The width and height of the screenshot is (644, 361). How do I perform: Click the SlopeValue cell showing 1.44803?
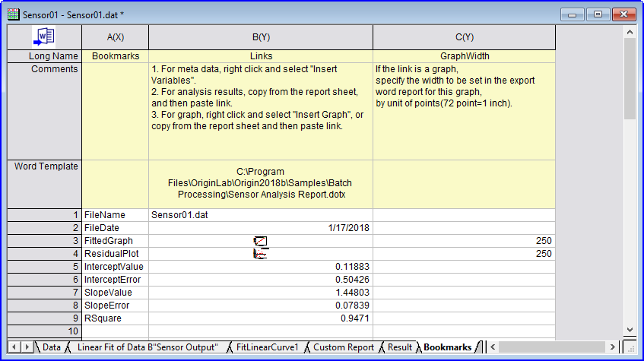(x=260, y=293)
